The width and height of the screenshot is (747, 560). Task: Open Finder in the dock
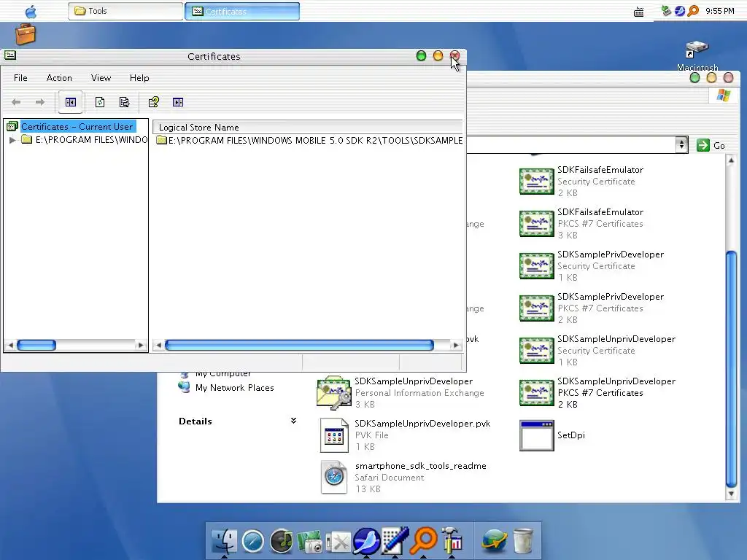point(224,541)
